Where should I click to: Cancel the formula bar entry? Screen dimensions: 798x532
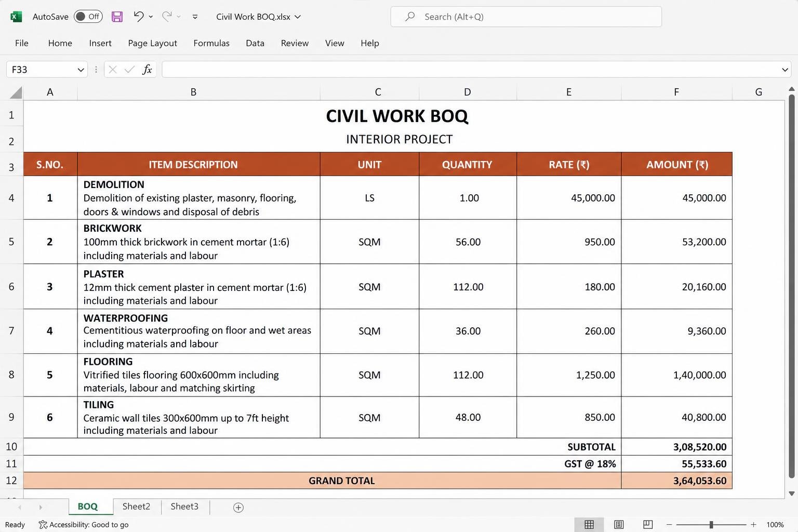(x=113, y=69)
